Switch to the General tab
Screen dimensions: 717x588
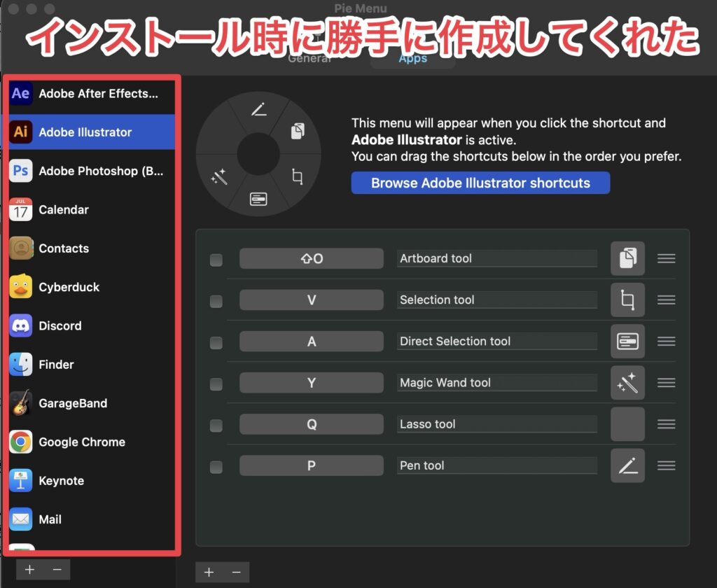click(x=310, y=58)
